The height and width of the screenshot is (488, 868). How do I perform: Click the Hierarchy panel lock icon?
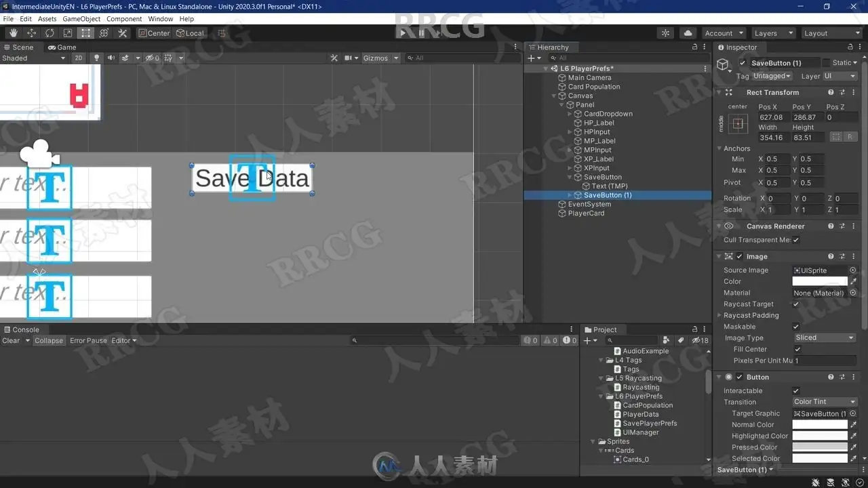(694, 47)
